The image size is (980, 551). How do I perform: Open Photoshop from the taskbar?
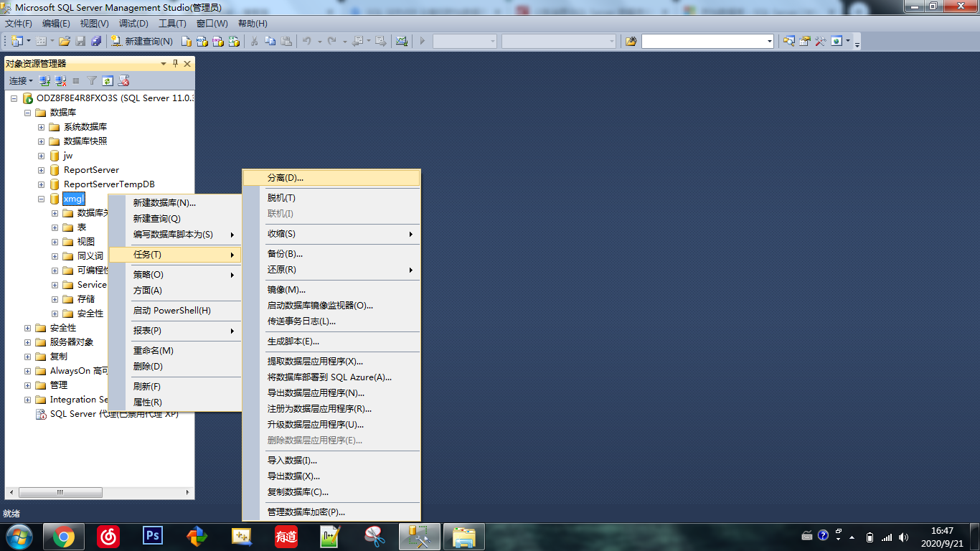click(x=153, y=537)
